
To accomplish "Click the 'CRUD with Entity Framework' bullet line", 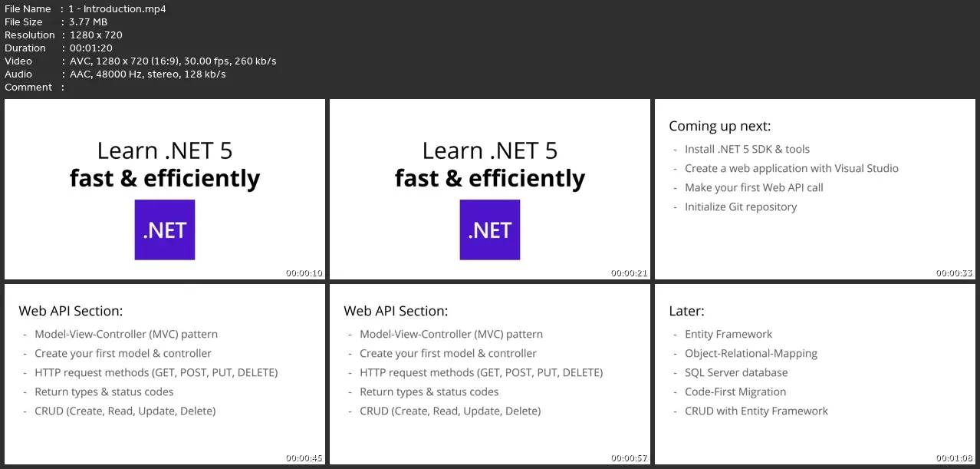I will (x=756, y=411).
